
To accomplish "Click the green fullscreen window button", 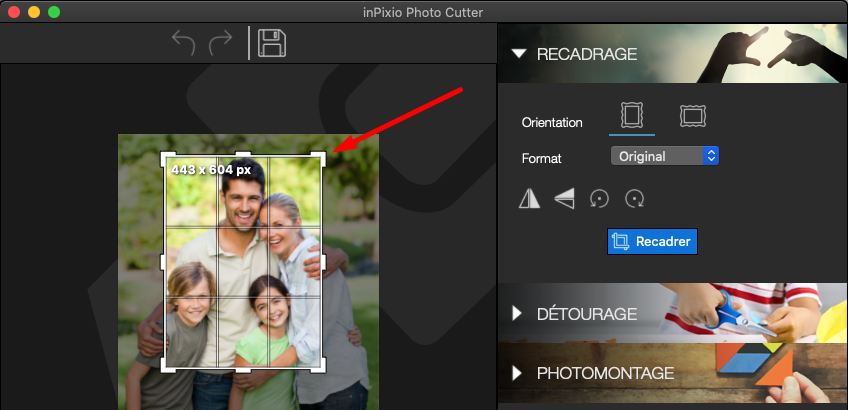I will [x=54, y=12].
